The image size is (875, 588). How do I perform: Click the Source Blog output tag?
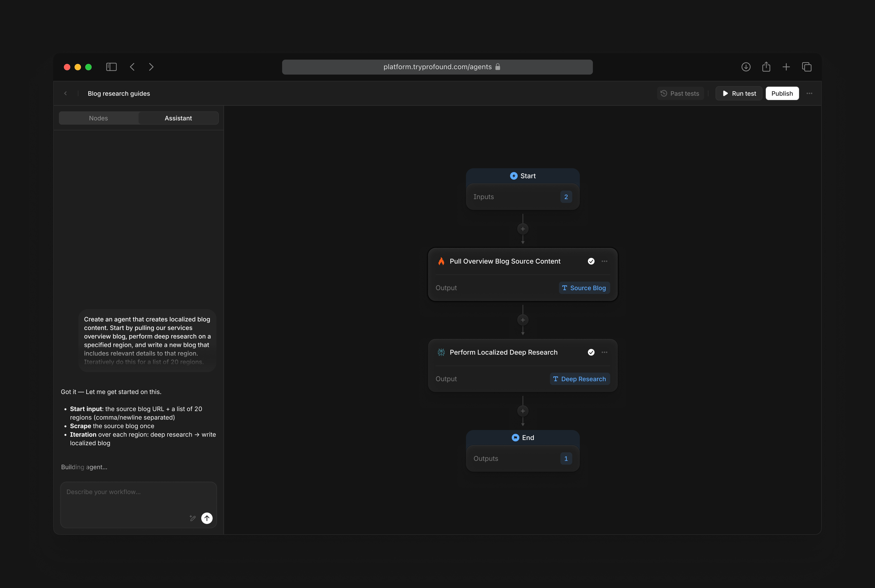pyautogui.click(x=584, y=288)
